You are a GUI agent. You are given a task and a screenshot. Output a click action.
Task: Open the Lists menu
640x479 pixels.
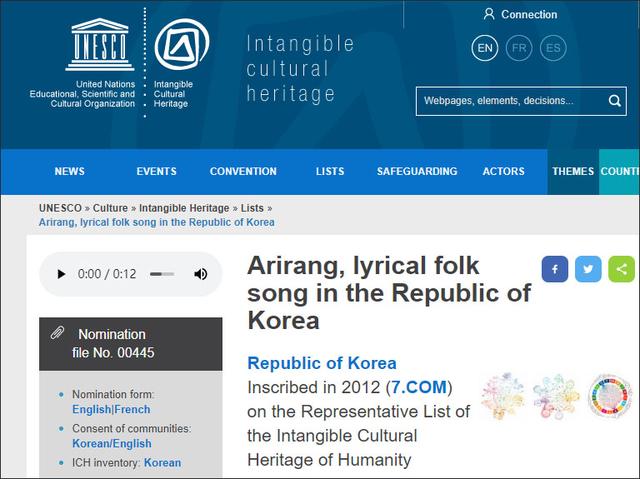point(330,172)
